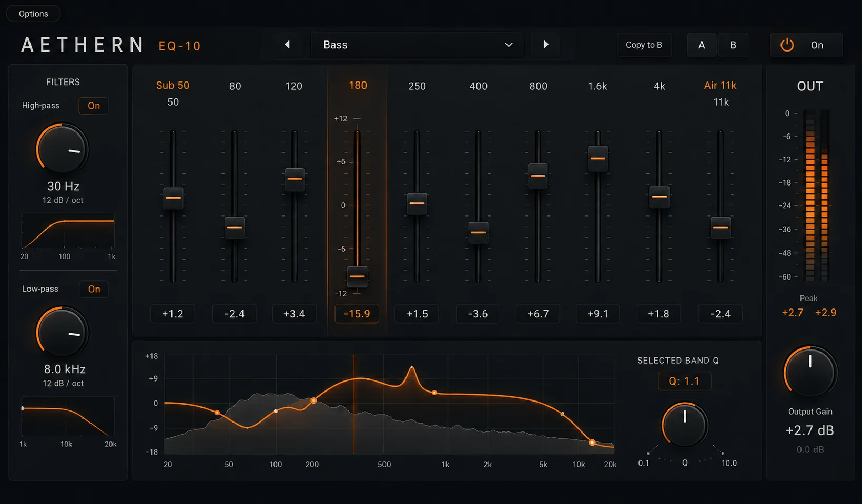
Task: Load the next preset with the right arrow
Action: [545, 45]
